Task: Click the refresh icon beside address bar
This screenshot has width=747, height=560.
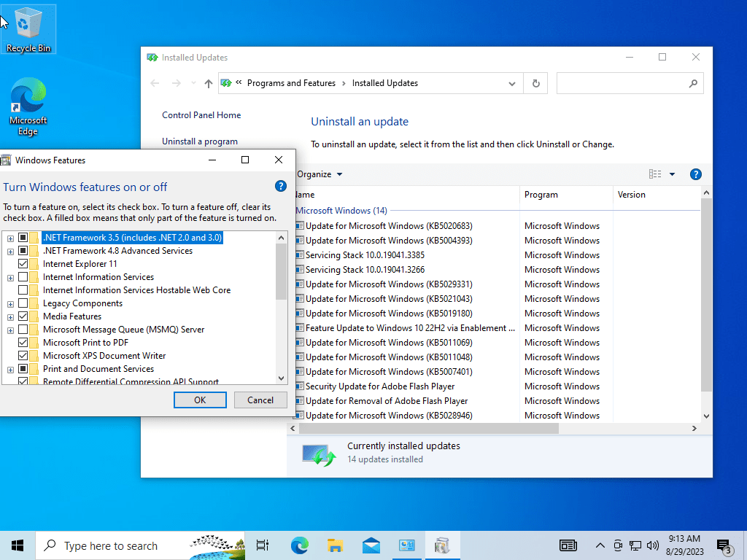Action: (536, 83)
